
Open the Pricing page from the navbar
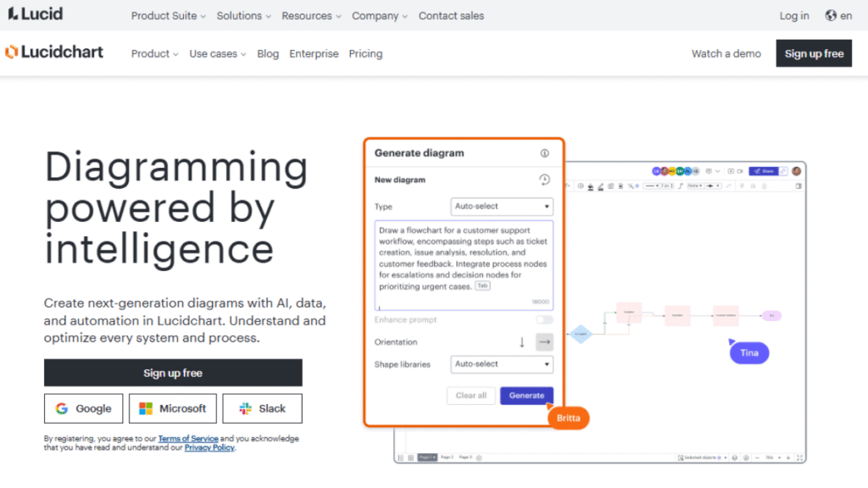click(x=365, y=53)
